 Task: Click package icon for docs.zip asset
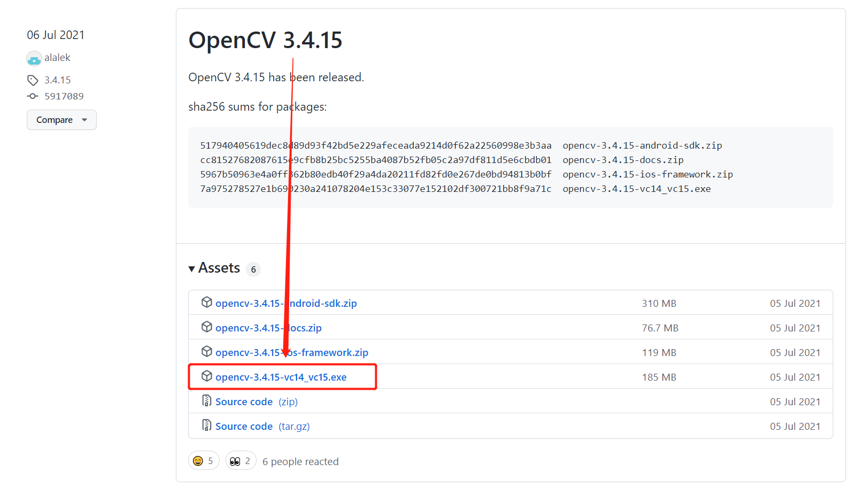pyautogui.click(x=207, y=327)
